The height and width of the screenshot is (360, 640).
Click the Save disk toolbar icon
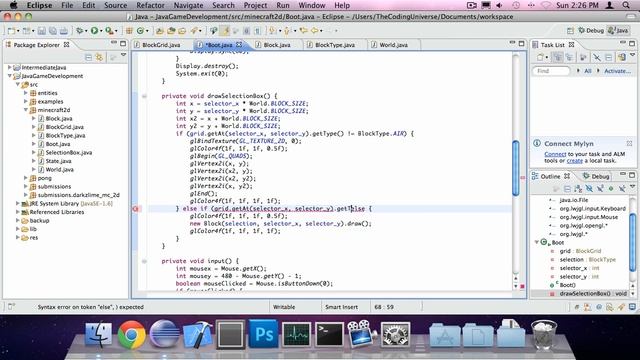(x=42, y=31)
